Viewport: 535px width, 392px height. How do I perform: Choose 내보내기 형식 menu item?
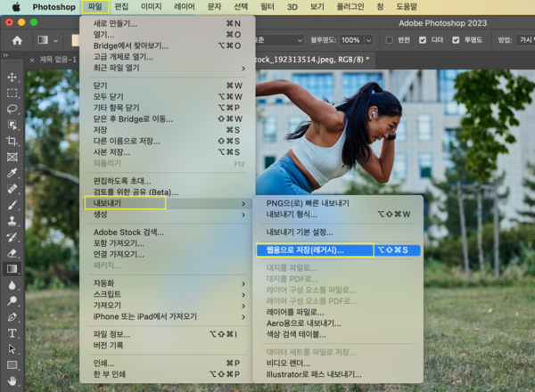click(338, 215)
